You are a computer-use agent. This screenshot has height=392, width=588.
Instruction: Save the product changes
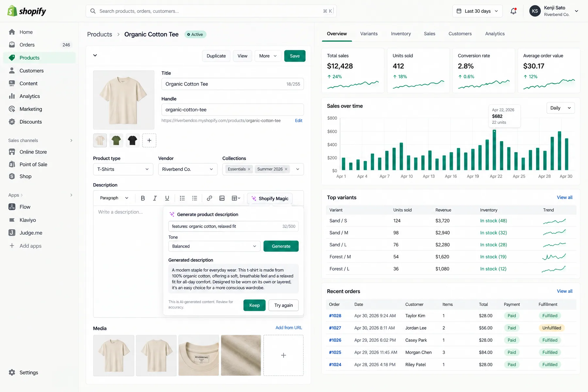pyautogui.click(x=295, y=56)
